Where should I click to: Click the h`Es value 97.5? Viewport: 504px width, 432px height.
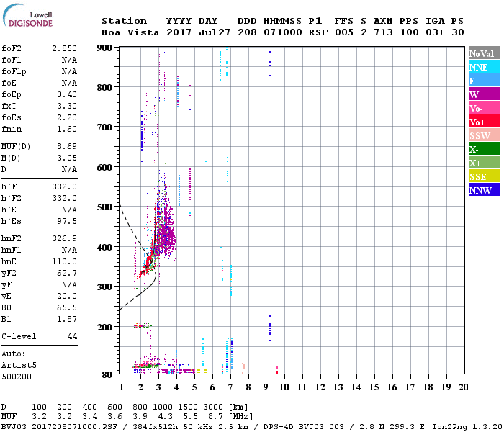[x=67, y=222]
